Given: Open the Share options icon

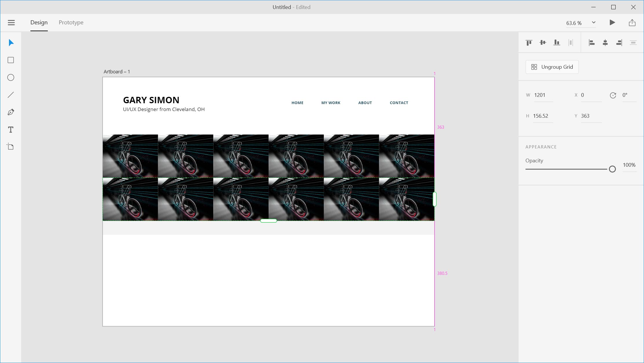Looking at the screenshot, I should 632,22.
